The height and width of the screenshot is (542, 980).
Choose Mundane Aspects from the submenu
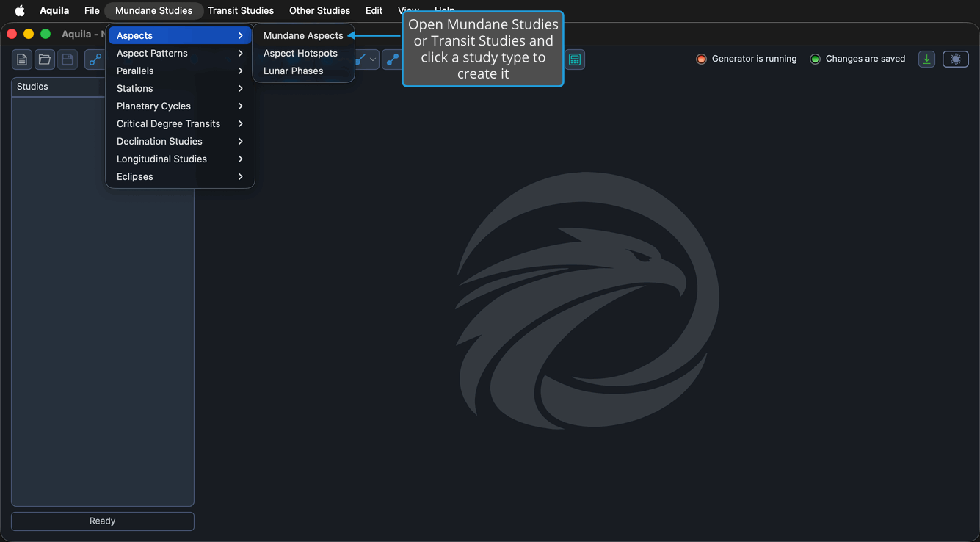(x=303, y=35)
